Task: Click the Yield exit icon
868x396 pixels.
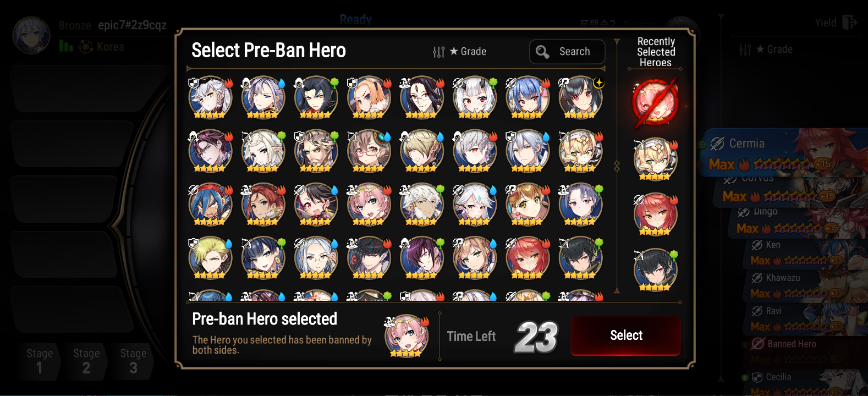Action: 850,23
